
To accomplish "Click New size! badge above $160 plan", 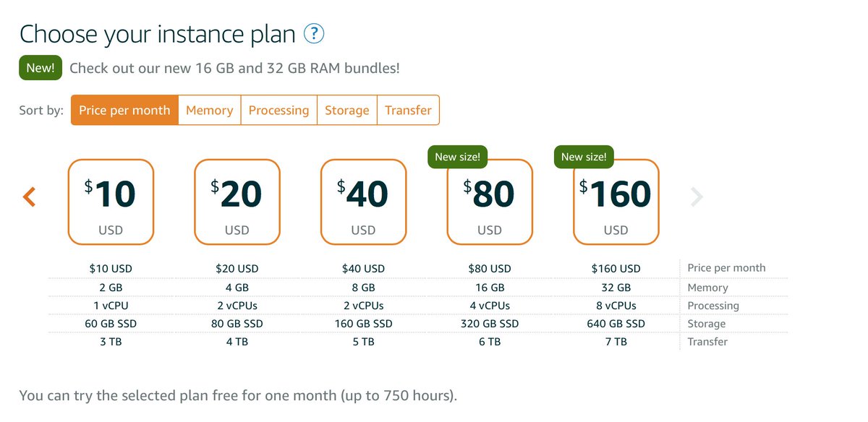I will coord(584,157).
